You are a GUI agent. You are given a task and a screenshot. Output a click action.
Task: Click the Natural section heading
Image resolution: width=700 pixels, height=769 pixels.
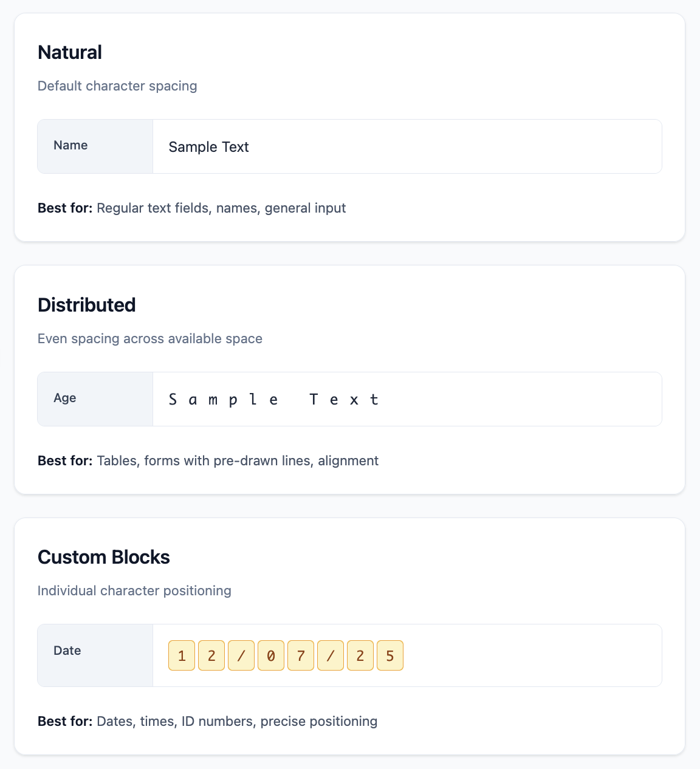pyautogui.click(x=70, y=52)
